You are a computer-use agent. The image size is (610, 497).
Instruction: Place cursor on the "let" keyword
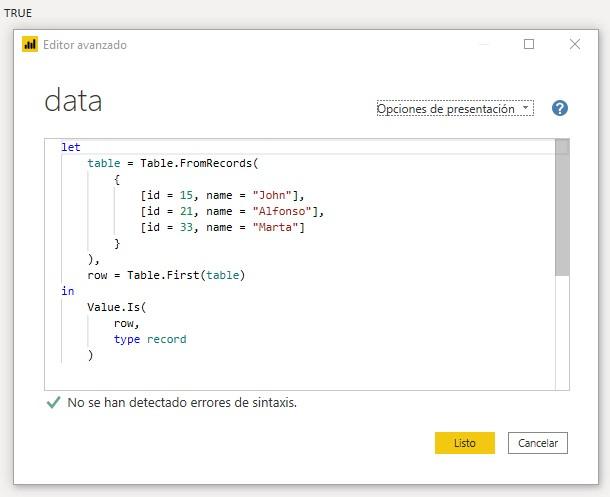point(70,147)
